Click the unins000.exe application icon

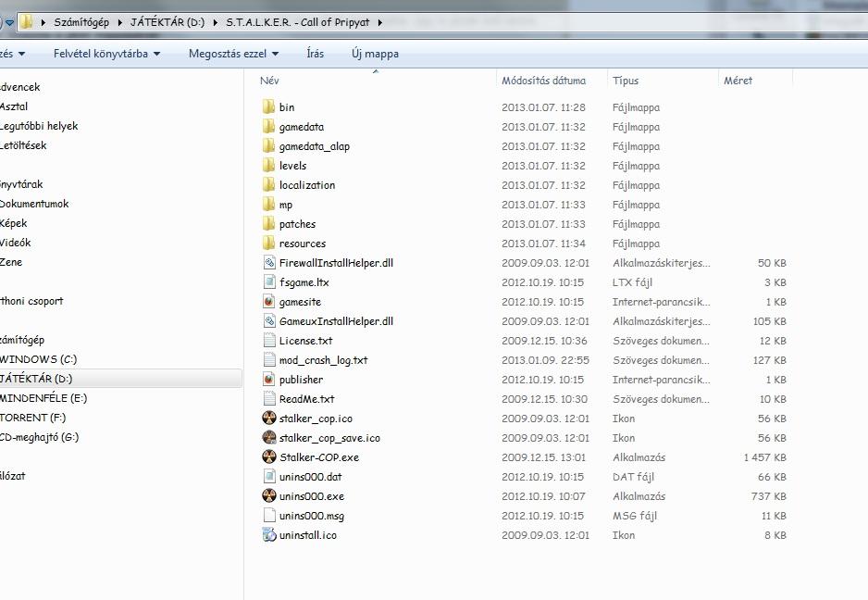point(269,495)
